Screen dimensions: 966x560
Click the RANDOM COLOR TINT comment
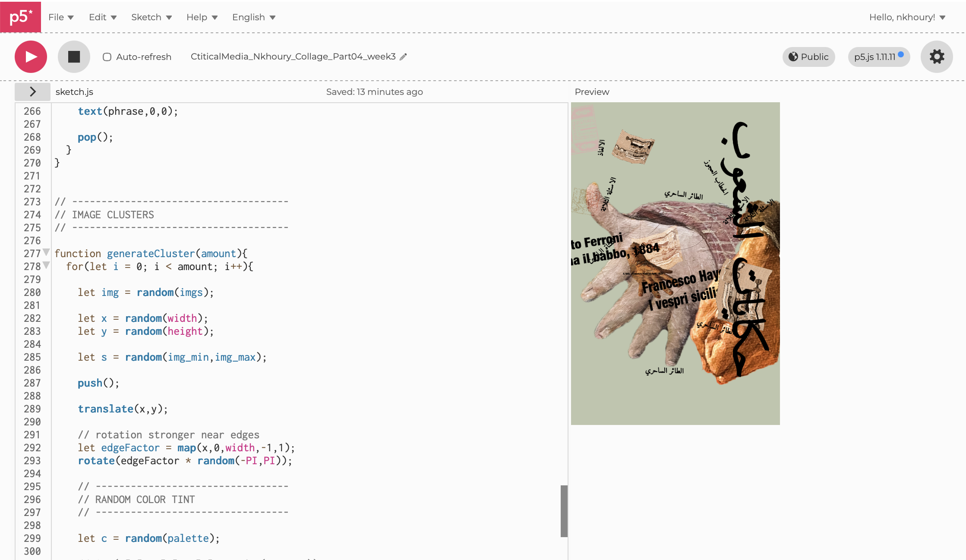136,500
